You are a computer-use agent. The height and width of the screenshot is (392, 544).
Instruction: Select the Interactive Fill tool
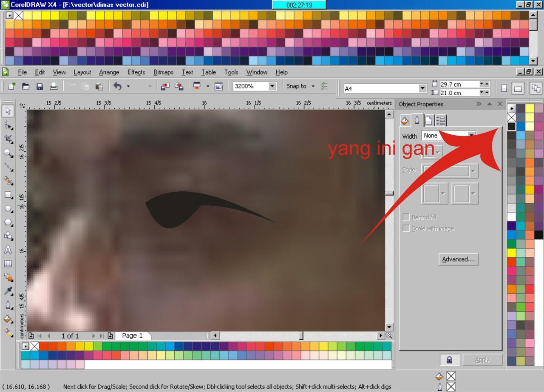(8, 332)
